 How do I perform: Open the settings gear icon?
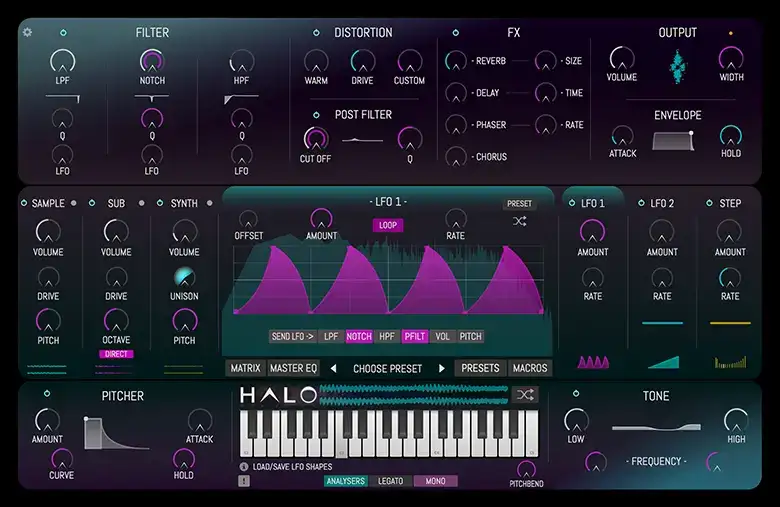pyautogui.click(x=27, y=32)
